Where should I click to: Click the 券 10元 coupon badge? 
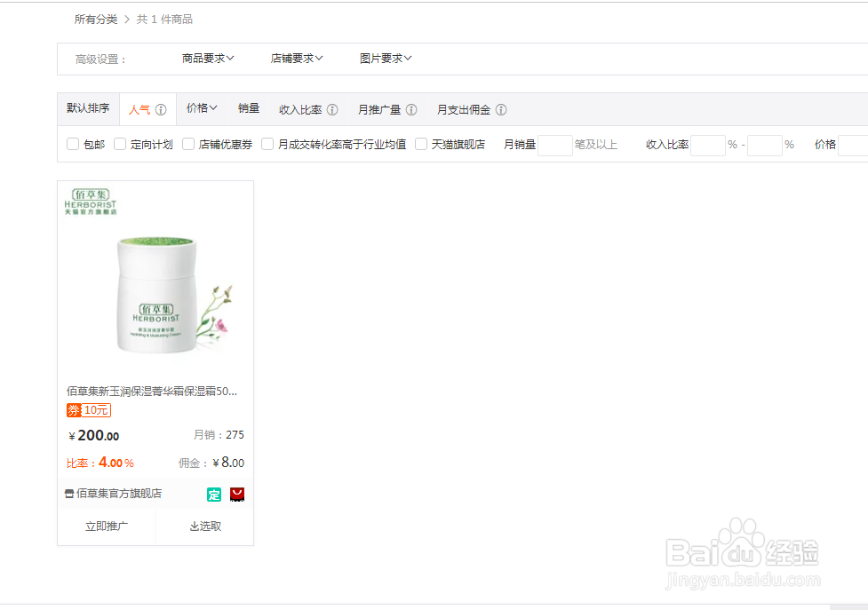(x=89, y=410)
